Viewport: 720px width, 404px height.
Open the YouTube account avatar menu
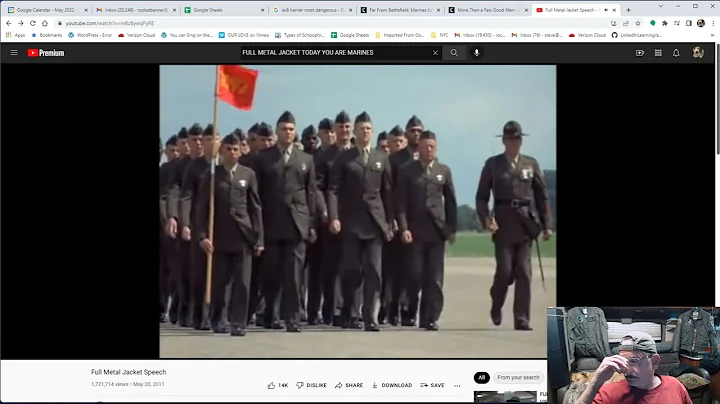coord(698,53)
